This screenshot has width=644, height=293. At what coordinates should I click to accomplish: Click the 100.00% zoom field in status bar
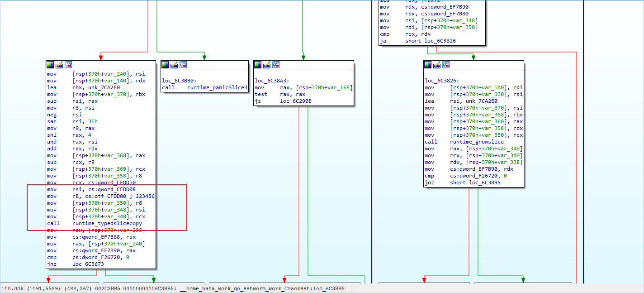[13, 288]
